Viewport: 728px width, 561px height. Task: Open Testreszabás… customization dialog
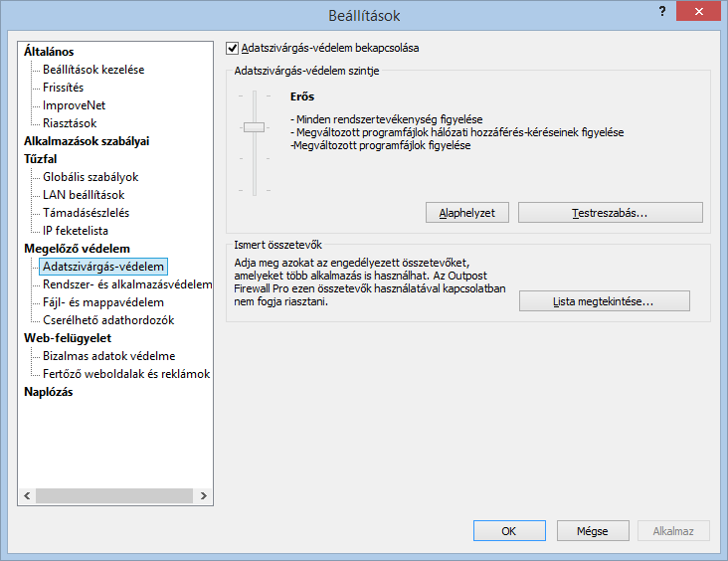tap(610, 213)
